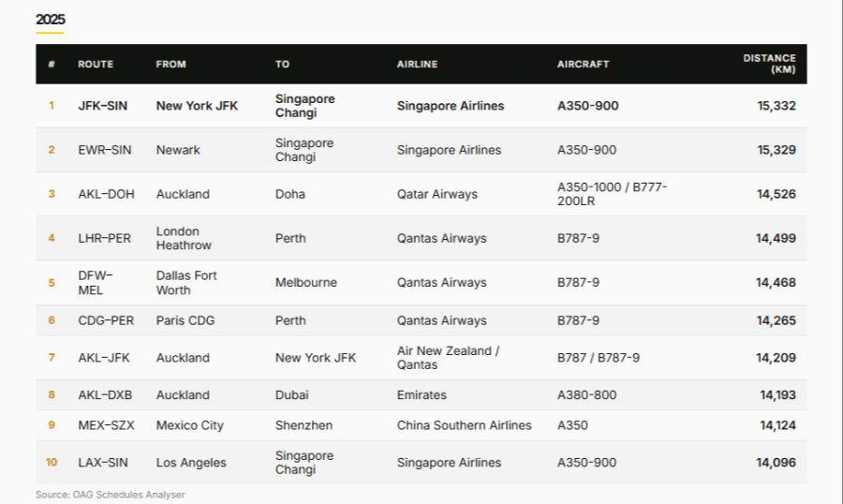Image resolution: width=843 pixels, height=504 pixels.
Task: Click the Emirates airline cell
Action: [421, 394]
